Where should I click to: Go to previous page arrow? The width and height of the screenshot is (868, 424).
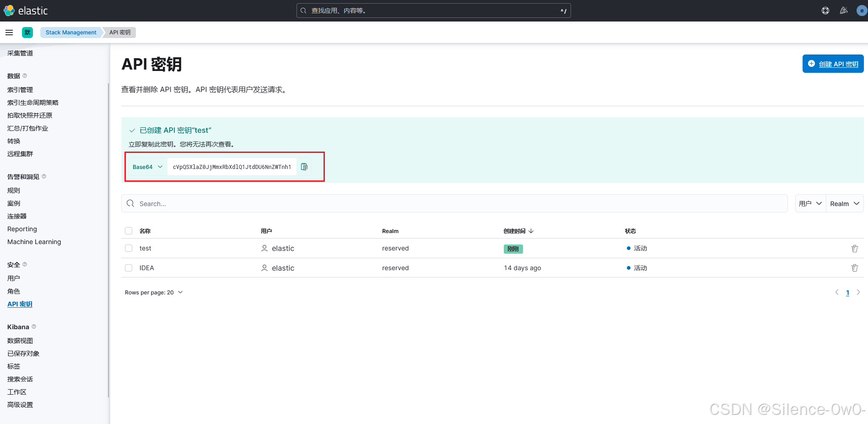pos(837,292)
